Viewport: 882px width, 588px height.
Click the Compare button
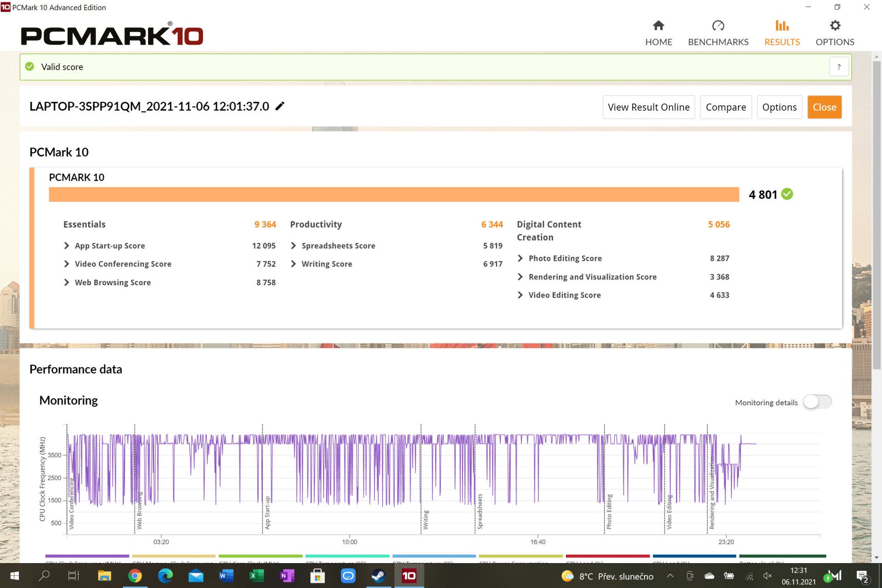[726, 107]
